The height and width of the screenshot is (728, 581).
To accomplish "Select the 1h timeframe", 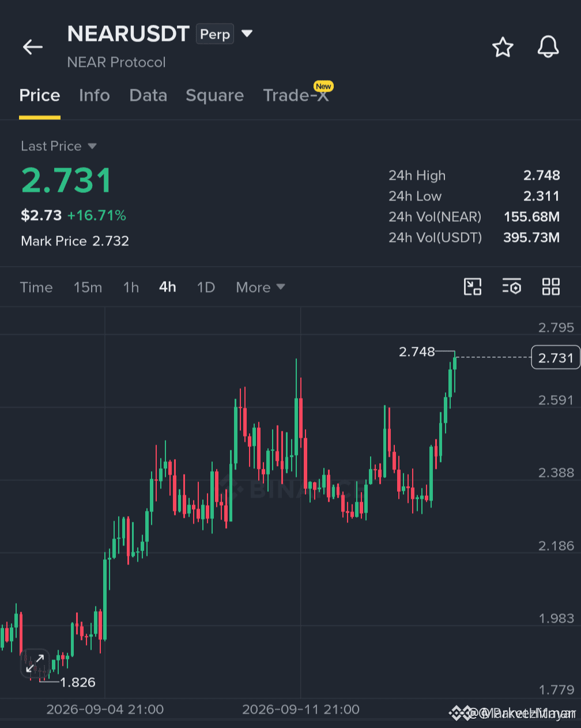I will [x=131, y=287].
